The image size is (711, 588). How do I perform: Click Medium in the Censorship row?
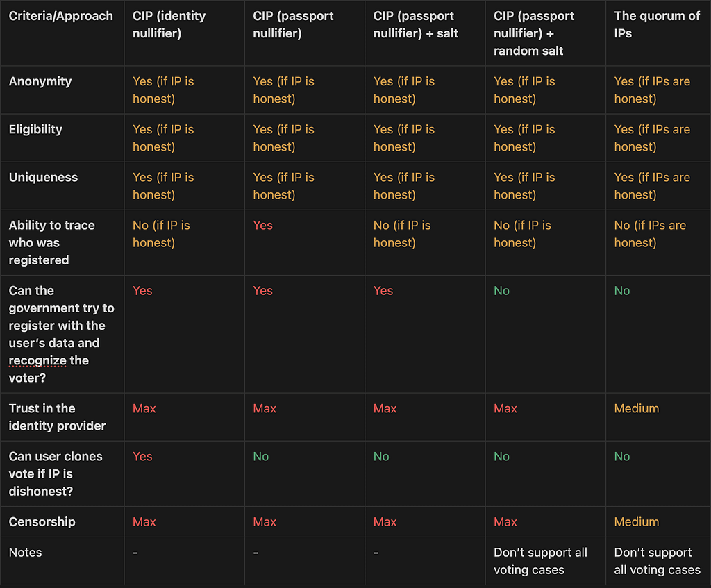click(636, 522)
